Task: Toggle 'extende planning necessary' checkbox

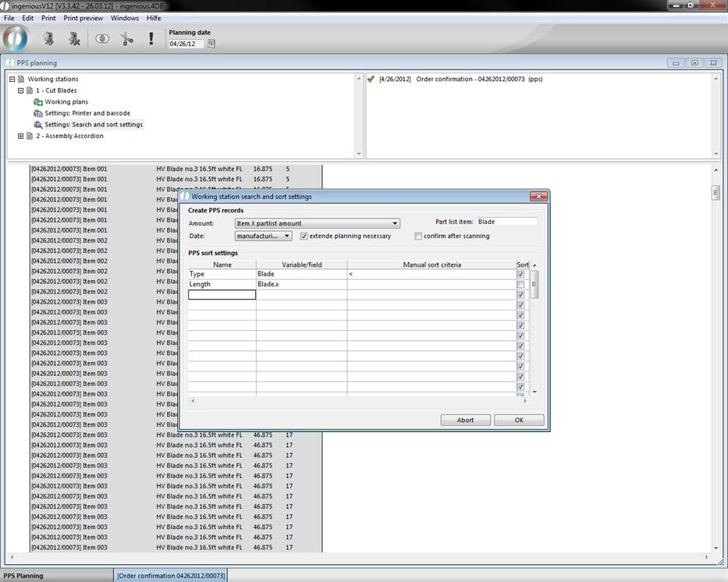Action: (x=304, y=236)
